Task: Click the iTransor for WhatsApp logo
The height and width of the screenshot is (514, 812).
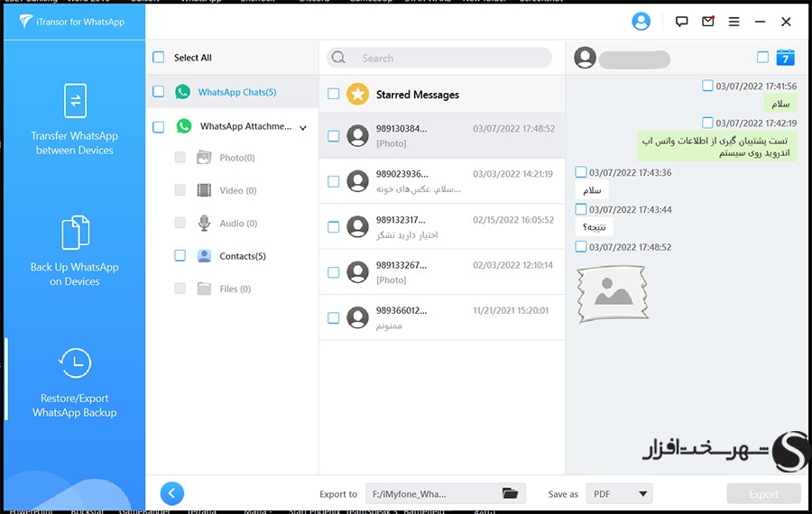Action: point(25,22)
